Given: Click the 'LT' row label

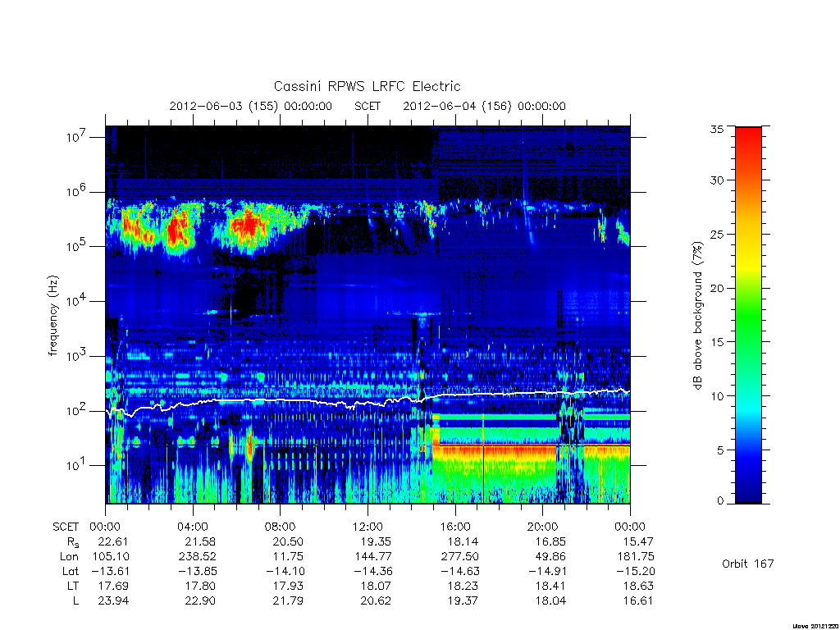Looking at the screenshot, I should pos(73,586).
